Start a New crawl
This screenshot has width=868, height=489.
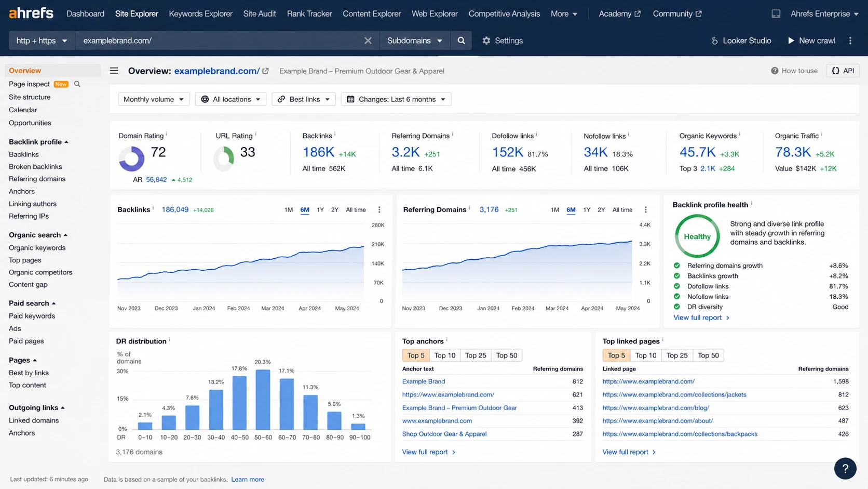(x=811, y=41)
